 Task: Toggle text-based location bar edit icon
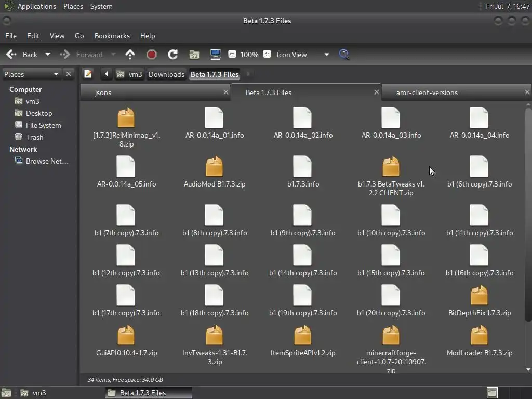88,74
